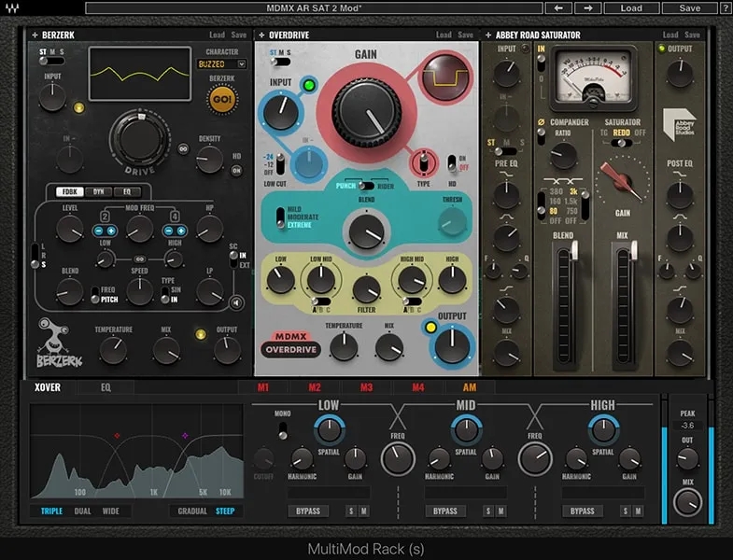Toggle the Mono switch in Low band
This screenshot has width=733, height=560.
point(282,431)
